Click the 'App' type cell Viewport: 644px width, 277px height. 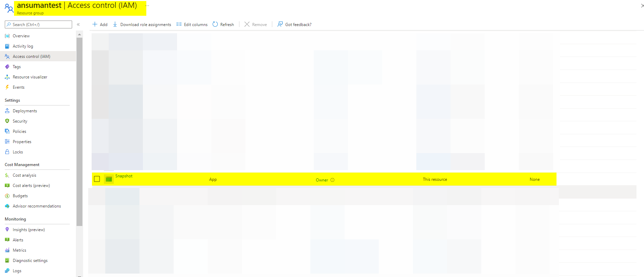pyautogui.click(x=213, y=179)
